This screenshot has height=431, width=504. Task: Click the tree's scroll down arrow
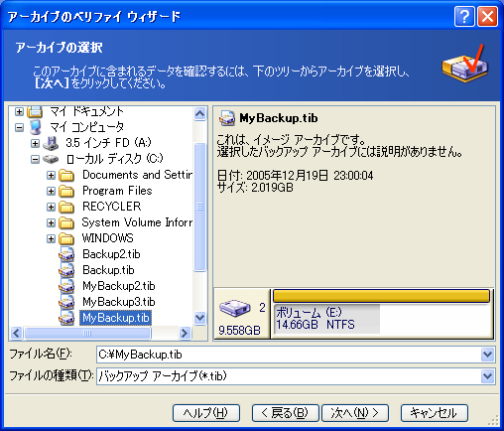pos(200,318)
